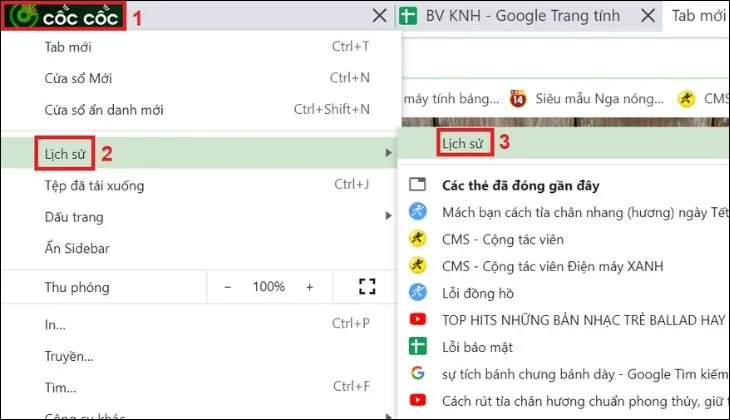Click the Google Sheets tab favicon
This screenshot has width=730, height=420.
coord(408,16)
